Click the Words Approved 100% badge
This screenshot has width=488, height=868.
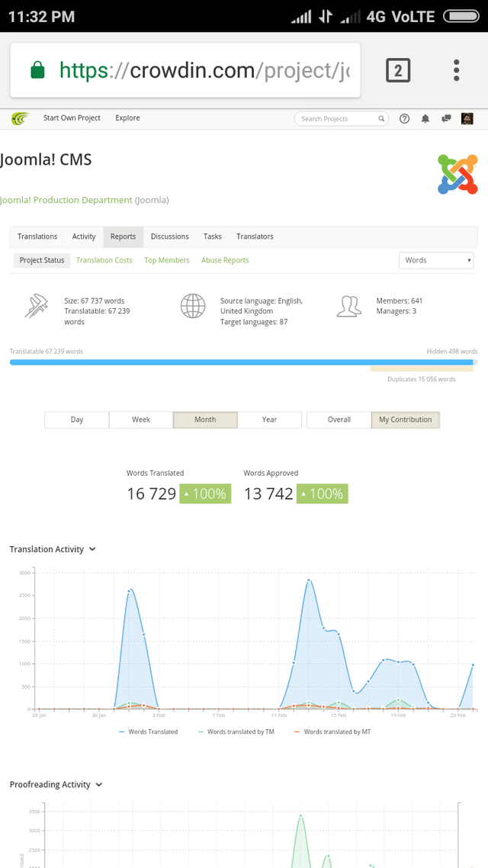click(x=323, y=493)
